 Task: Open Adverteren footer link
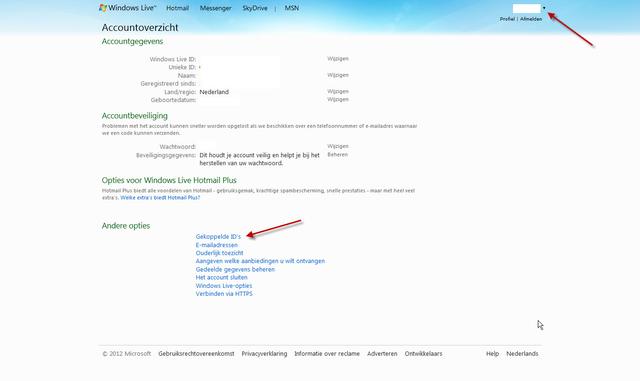[x=382, y=354]
